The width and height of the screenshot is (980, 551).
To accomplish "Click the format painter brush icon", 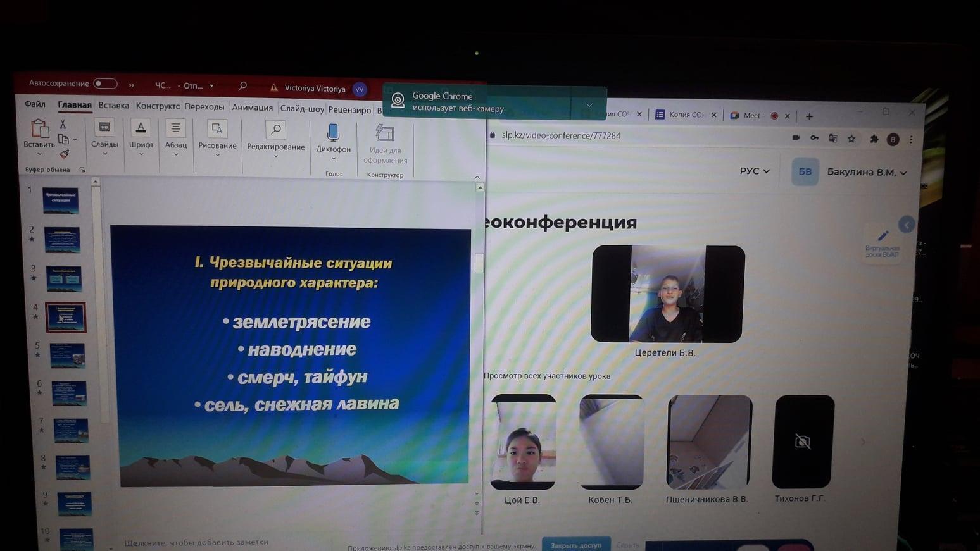I will click(x=64, y=154).
